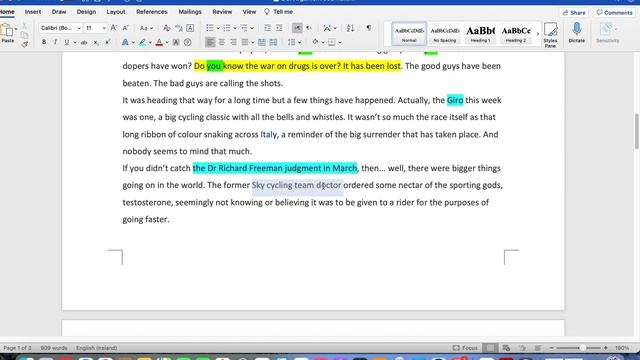Toggle show paragraph marks pilcrow

tap(369, 28)
